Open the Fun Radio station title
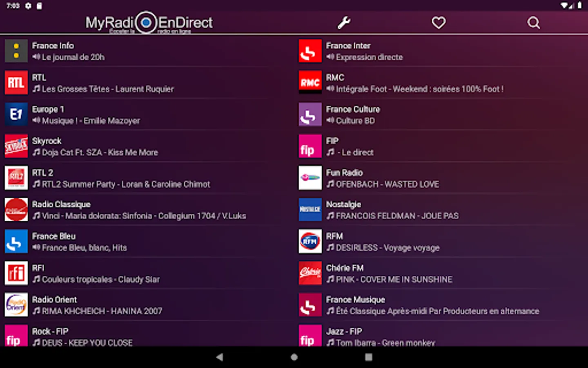588x368 pixels. (344, 173)
